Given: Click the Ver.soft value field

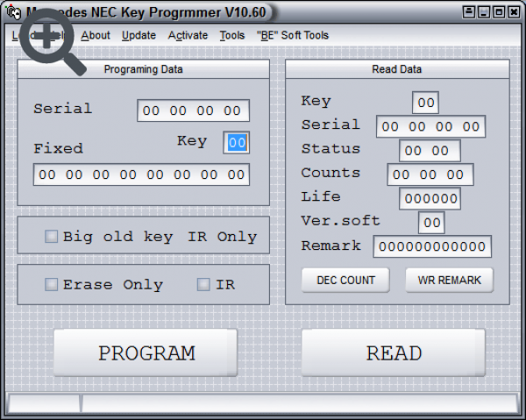Looking at the screenshot, I should point(431,223).
